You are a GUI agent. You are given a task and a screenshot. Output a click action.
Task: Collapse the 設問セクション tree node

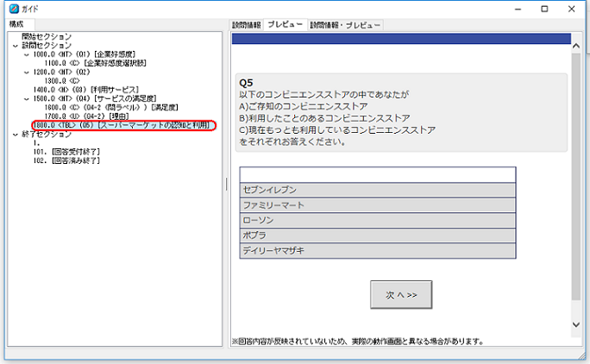(x=15, y=46)
